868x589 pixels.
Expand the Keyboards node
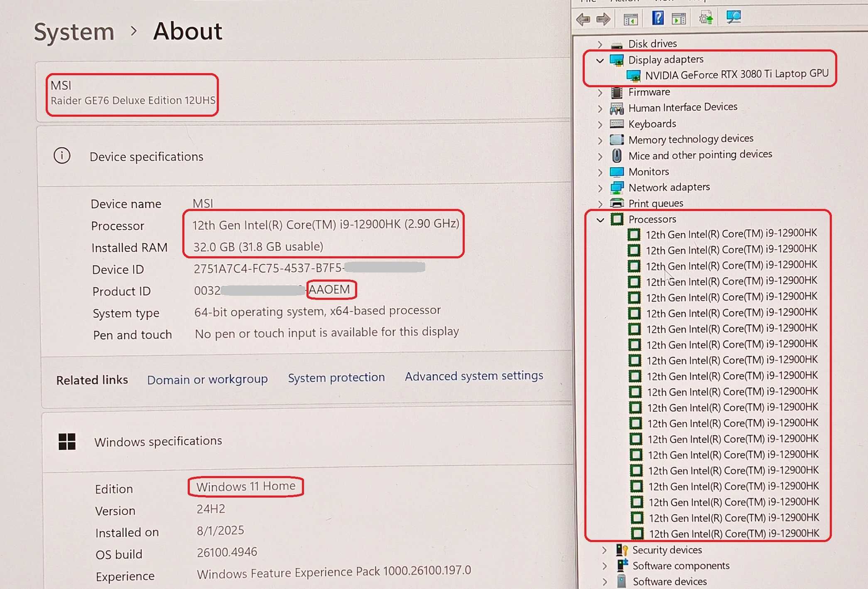pyautogui.click(x=600, y=125)
